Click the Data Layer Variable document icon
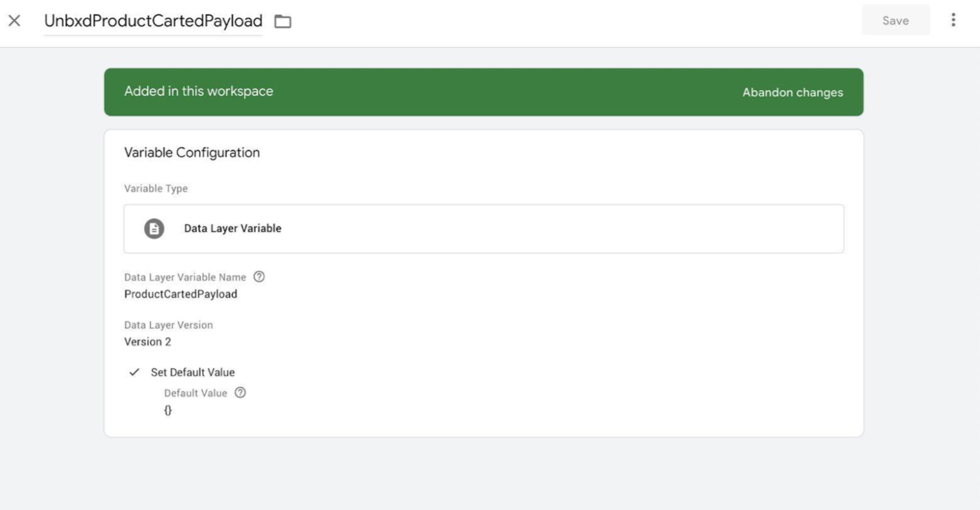This screenshot has width=980, height=510. (x=154, y=229)
